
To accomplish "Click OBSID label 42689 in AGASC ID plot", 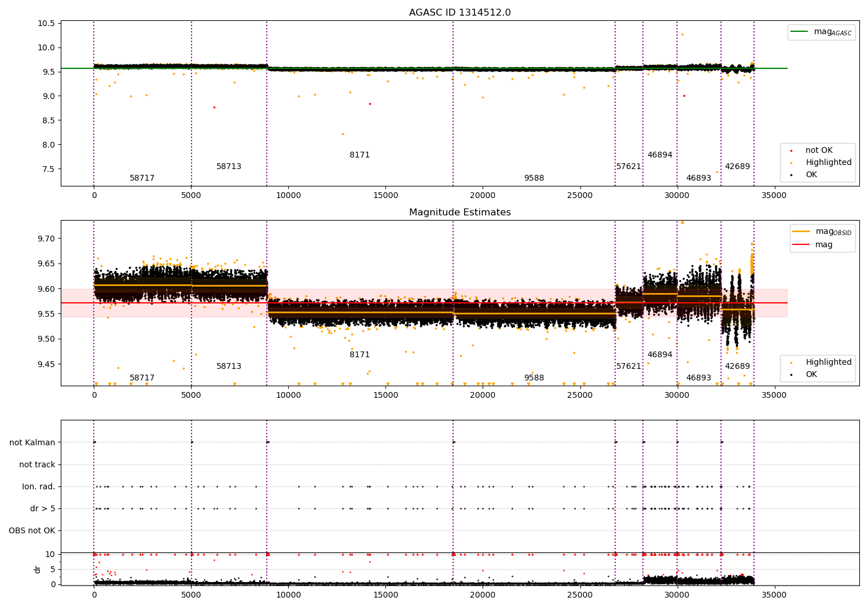I will coord(737,167).
